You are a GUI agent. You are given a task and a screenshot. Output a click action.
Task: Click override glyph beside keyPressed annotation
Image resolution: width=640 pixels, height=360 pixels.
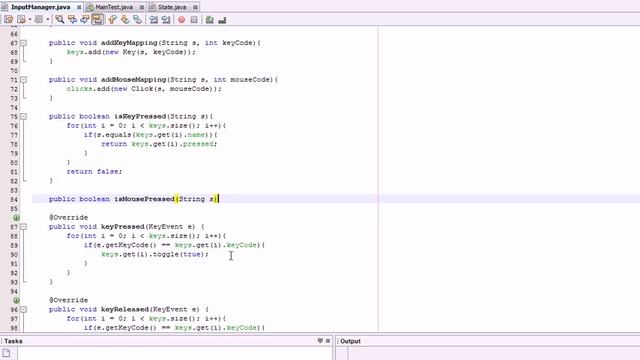coord(16,218)
